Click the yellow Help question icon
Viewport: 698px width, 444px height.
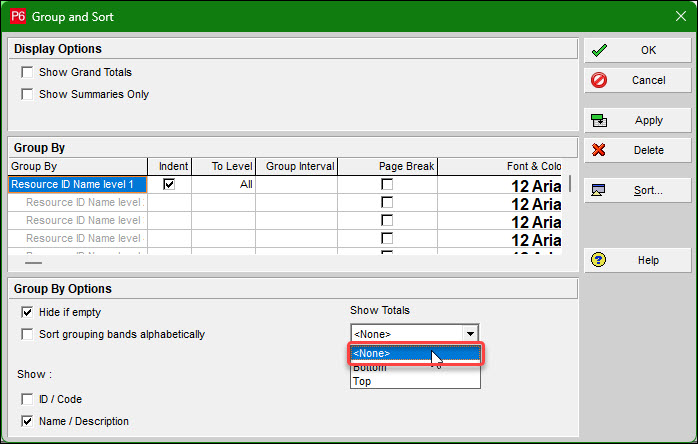600,260
